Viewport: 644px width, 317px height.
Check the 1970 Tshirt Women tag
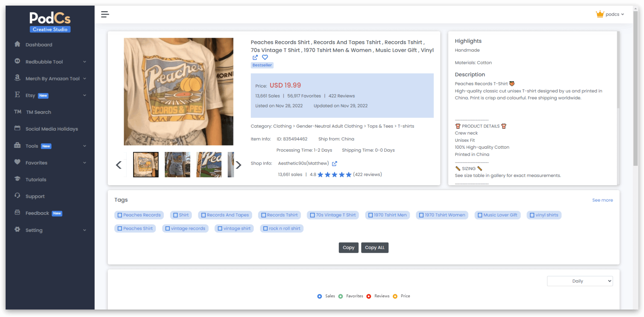421,215
